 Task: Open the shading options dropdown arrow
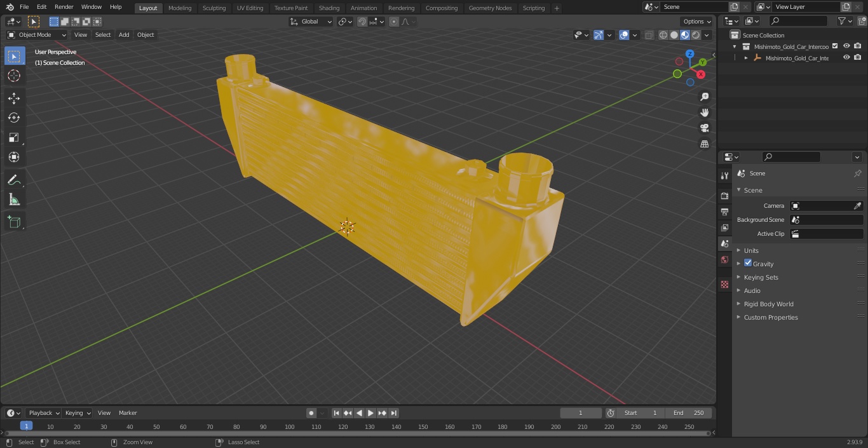pyautogui.click(x=707, y=35)
